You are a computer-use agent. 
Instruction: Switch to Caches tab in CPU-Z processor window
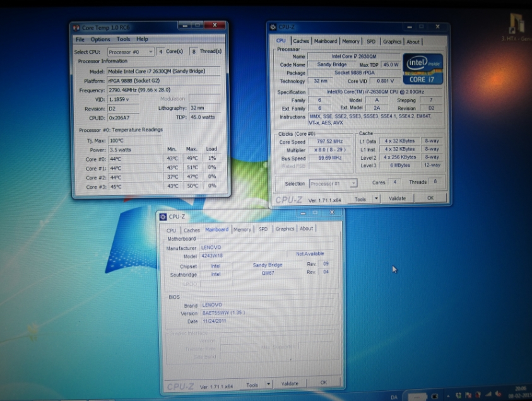301,41
